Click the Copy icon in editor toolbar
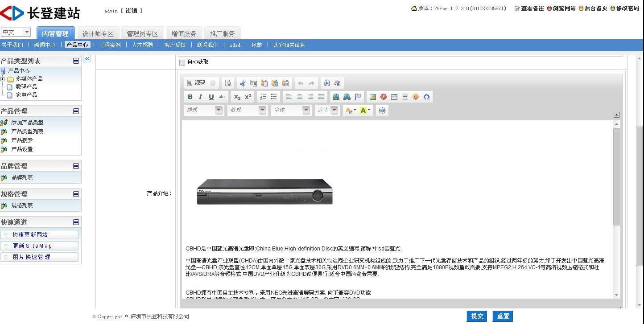 253,83
